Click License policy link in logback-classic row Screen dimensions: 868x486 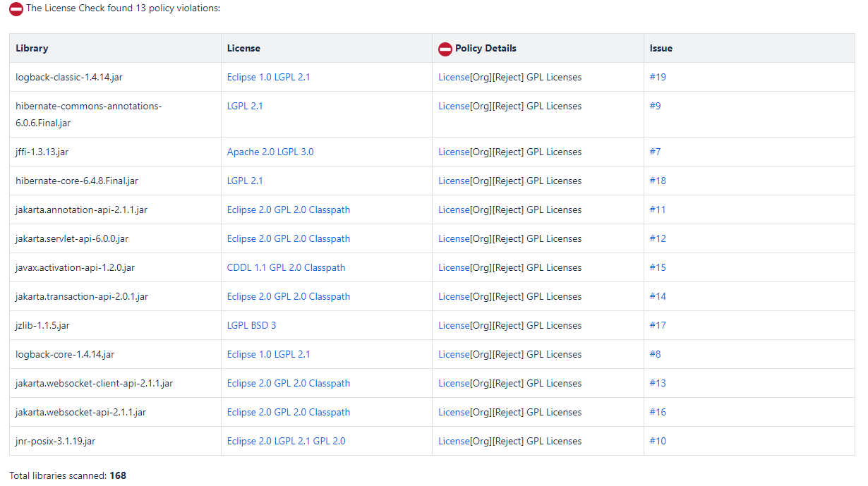pyautogui.click(x=453, y=77)
